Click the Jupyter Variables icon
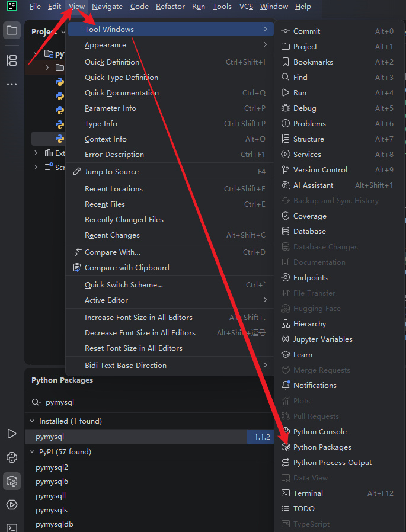The width and height of the screenshot is (406, 532). (x=286, y=339)
